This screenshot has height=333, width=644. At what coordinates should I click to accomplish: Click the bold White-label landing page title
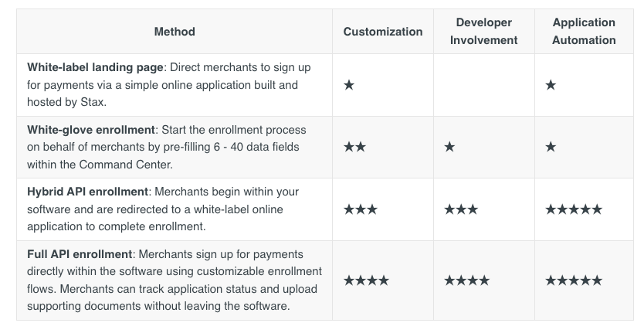[95, 67]
